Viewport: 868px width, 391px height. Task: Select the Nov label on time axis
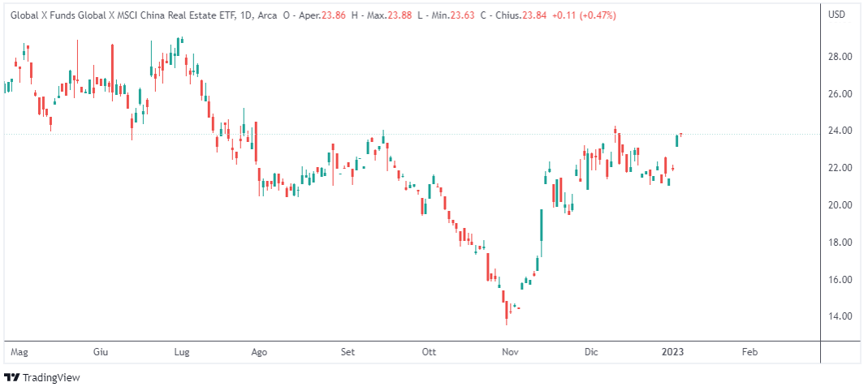coord(510,352)
